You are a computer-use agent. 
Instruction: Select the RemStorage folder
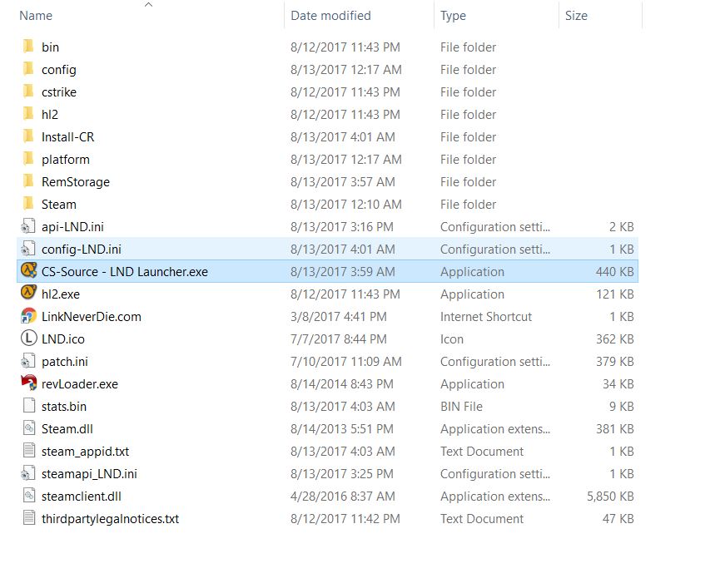(75, 181)
